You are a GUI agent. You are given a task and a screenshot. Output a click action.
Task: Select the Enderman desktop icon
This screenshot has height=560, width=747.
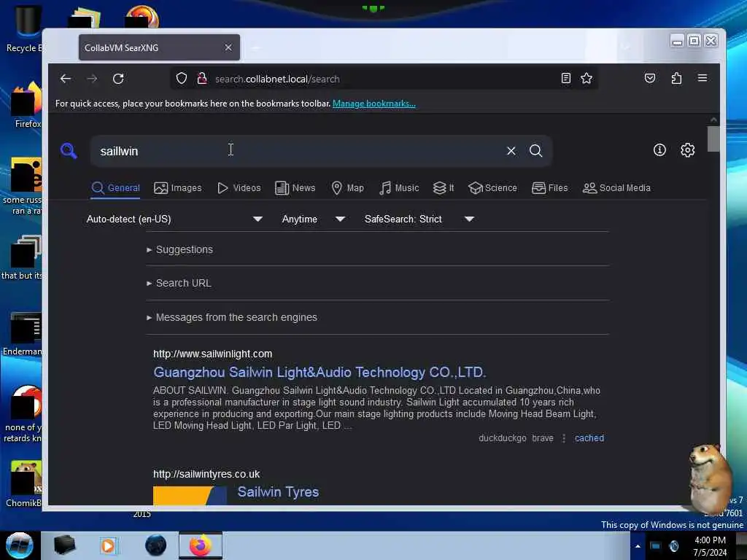23,333
